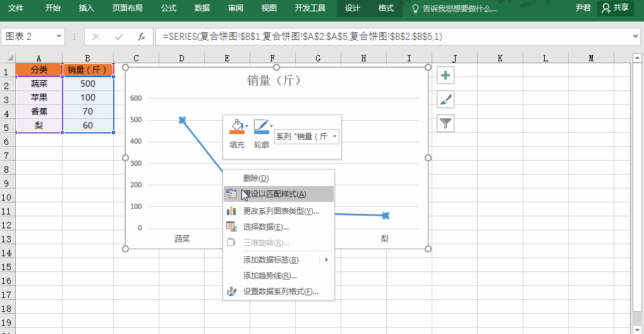
Task: Open the Chart Filters funnel icon
Action: click(446, 123)
